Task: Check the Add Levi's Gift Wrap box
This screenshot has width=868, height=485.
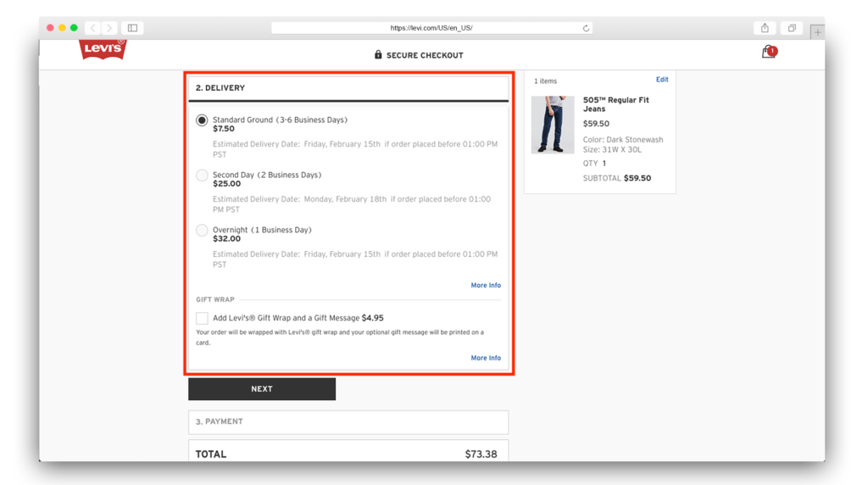Action: (x=202, y=318)
